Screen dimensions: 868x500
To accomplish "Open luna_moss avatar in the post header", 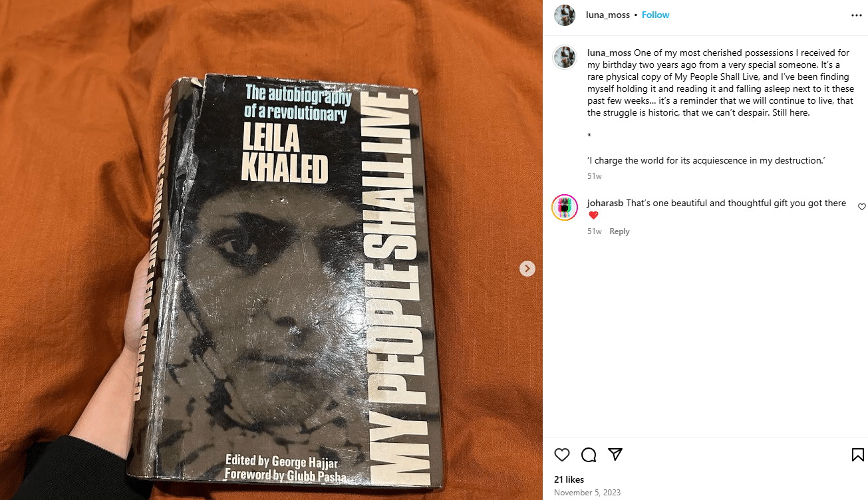I will (565, 15).
